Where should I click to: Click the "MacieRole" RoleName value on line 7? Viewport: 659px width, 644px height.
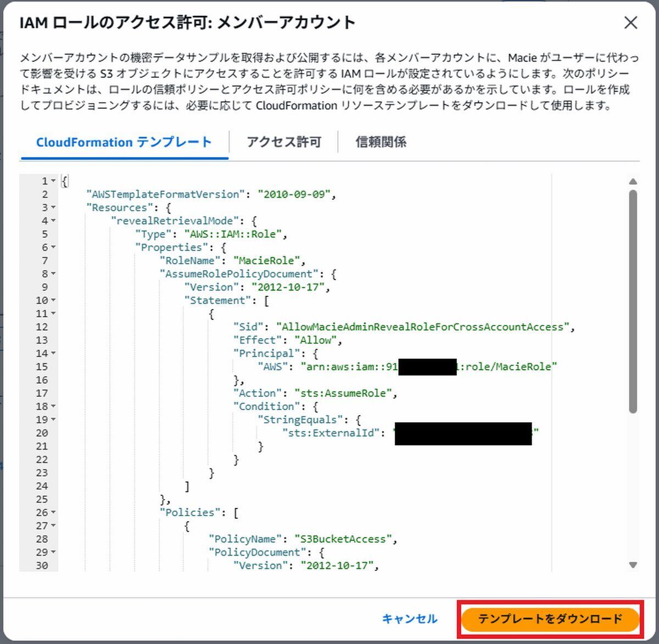pyautogui.click(x=266, y=260)
